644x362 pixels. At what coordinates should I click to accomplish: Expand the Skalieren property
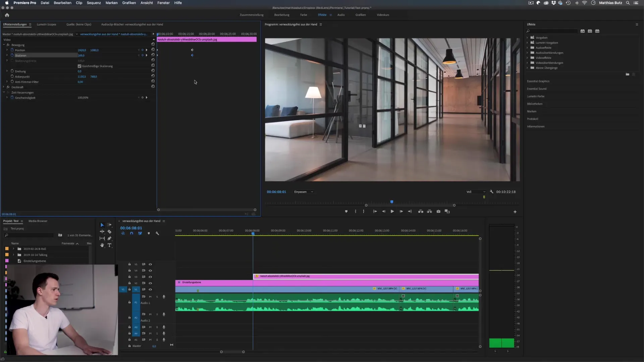(x=7, y=55)
